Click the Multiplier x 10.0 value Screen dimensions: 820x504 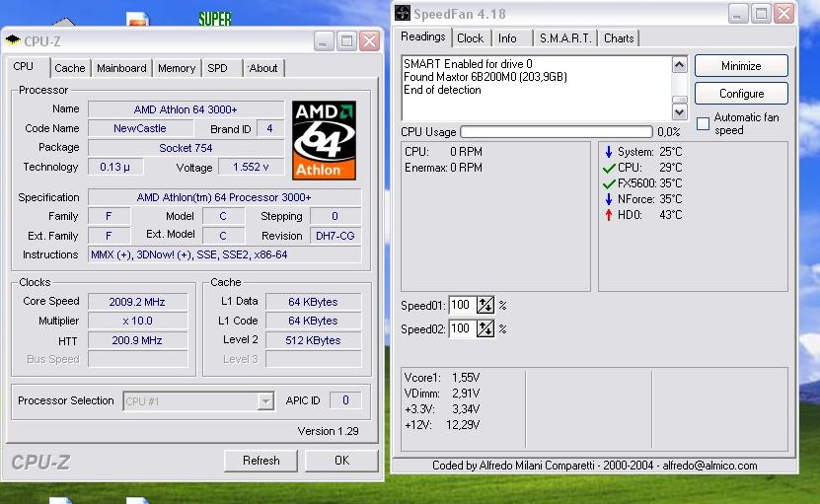(137, 321)
